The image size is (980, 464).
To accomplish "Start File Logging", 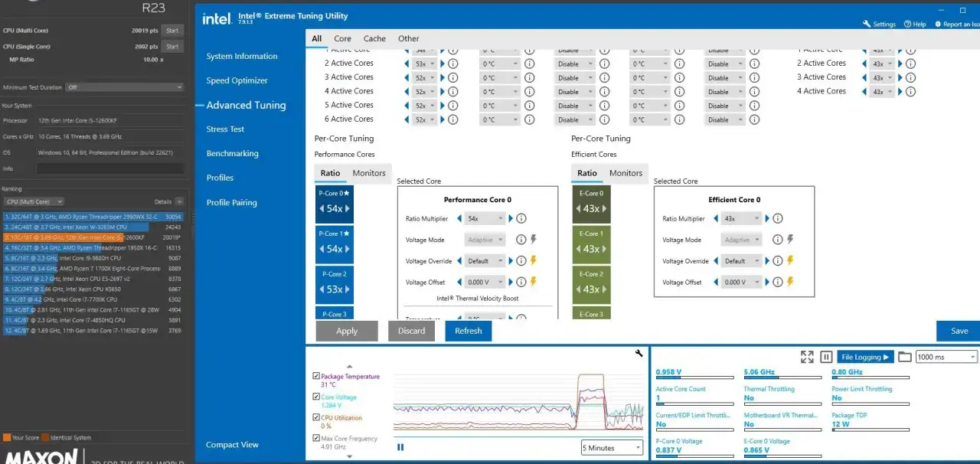I will point(865,357).
